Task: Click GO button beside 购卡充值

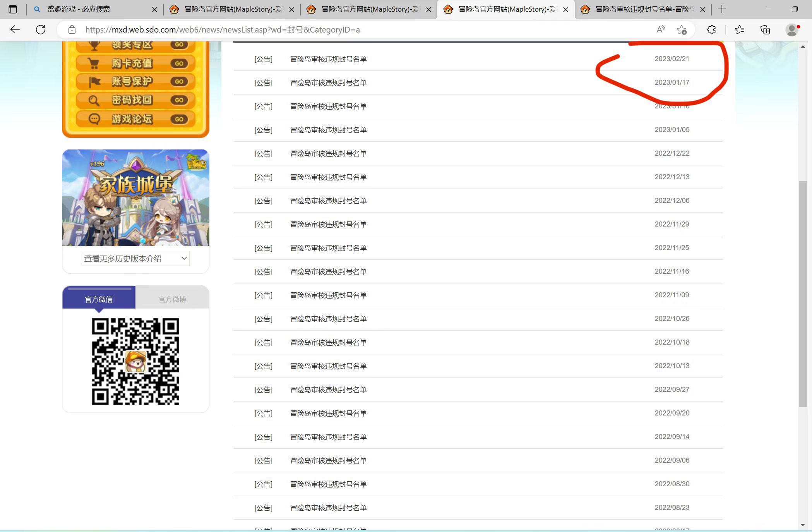Action: pos(179,63)
